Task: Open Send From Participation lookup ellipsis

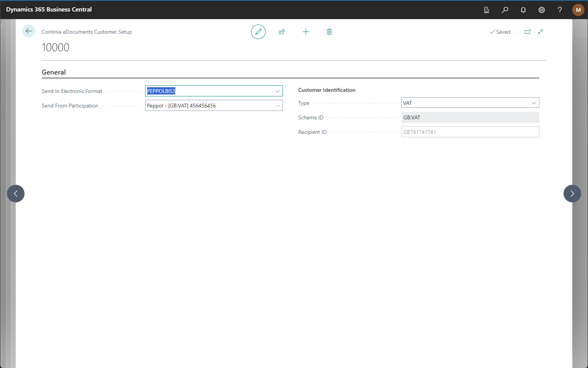Action: pyautogui.click(x=278, y=106)
